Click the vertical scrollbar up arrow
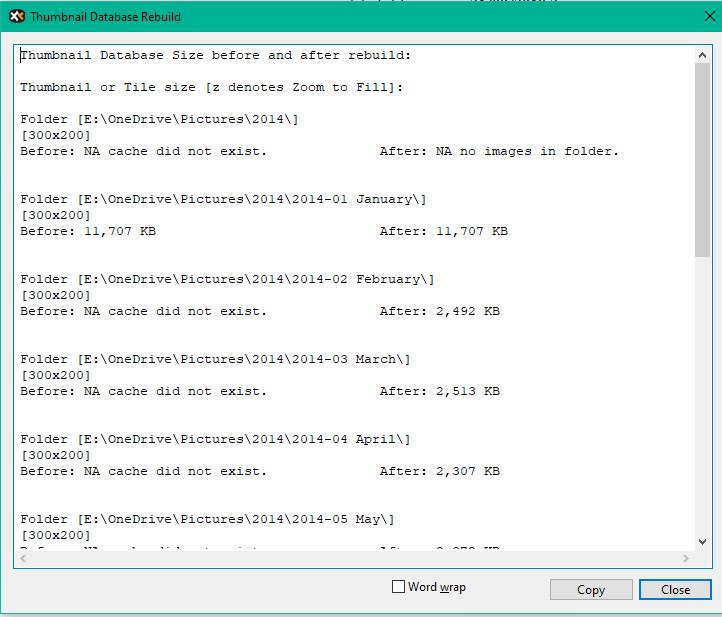 (701, 55)
